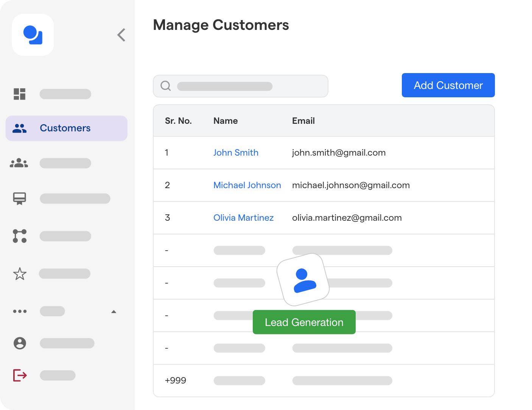Select Olivia Martinez from the table
The width and height of the screenshot is (532, 410).
[243, 218]
